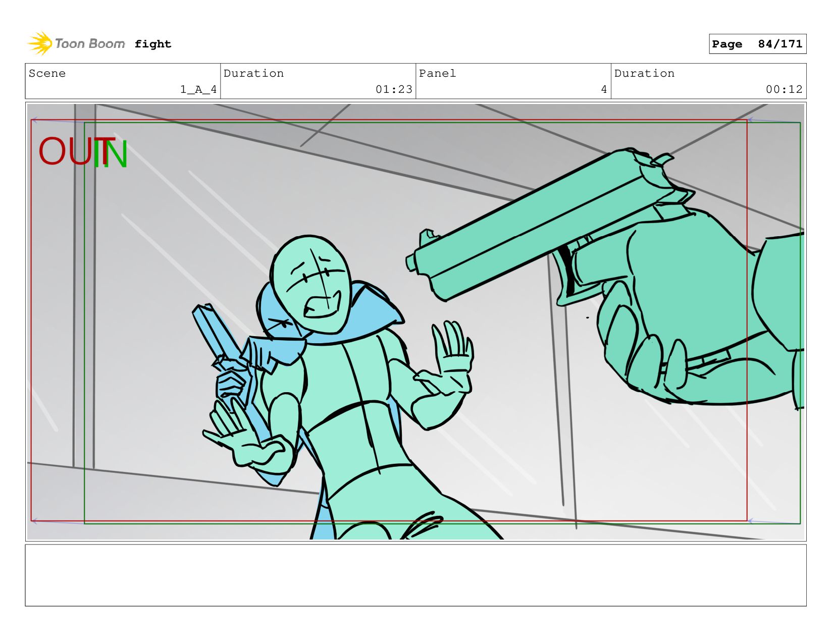Click the 'fight' project title text
Screen dimensions: 832x644
point(153,44)
